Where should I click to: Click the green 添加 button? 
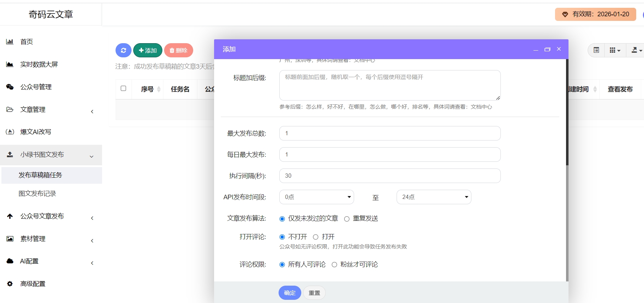(x=148, y=50)
